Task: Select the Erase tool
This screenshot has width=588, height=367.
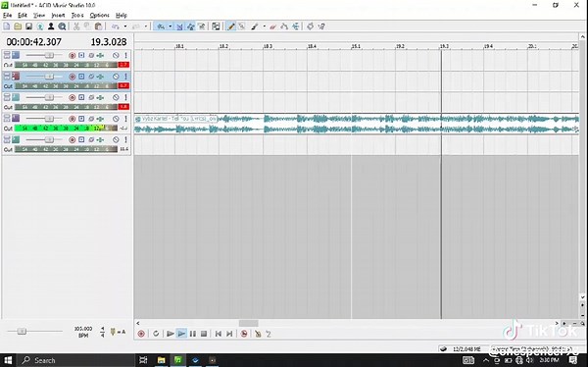Action: (x=273, y=26)
